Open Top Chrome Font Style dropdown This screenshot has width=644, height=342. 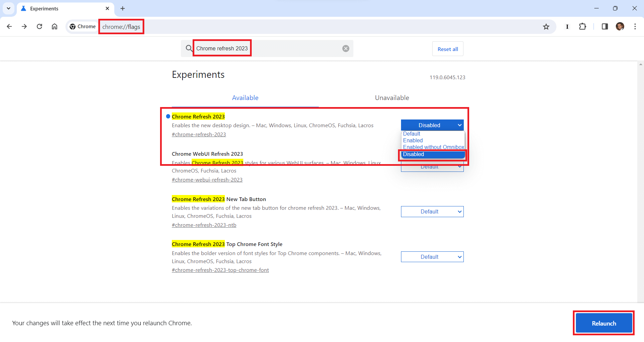click(432, 257)
